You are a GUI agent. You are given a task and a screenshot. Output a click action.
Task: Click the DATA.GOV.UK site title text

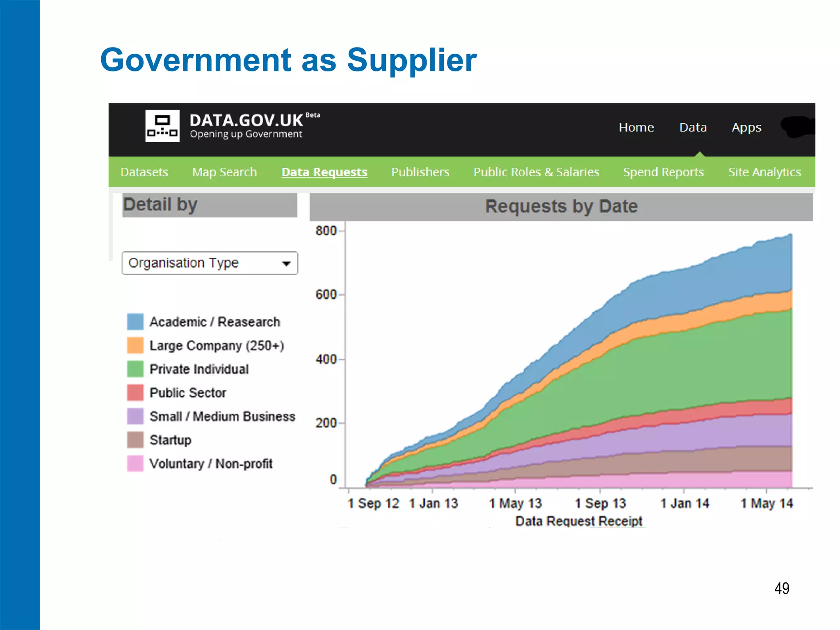[247, 120]
